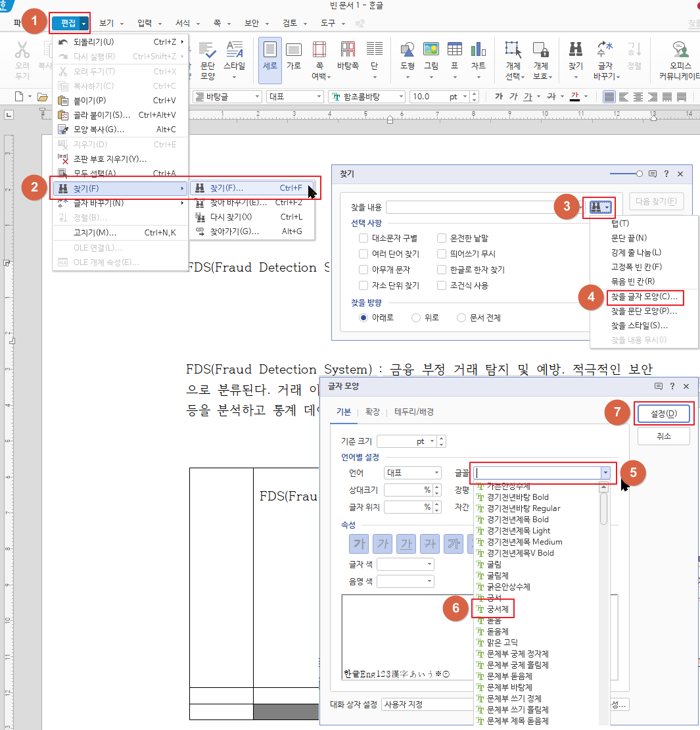Click the 설정(D) button
The height and width of the screenshot is (730, 700).
664,414
